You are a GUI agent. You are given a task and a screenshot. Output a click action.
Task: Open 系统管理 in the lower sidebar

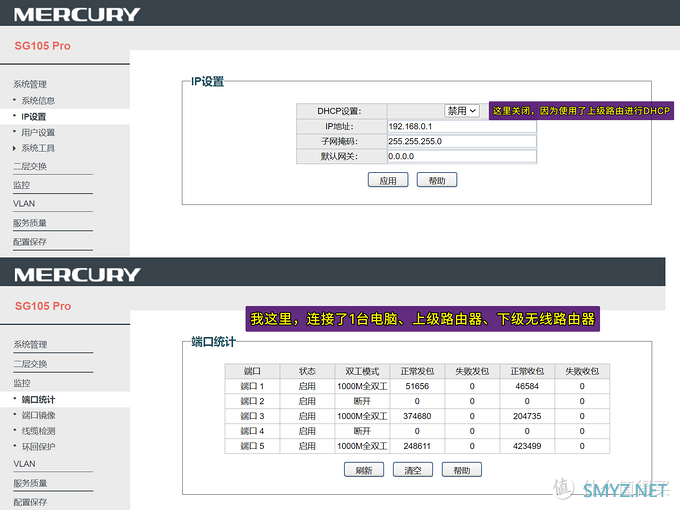point(30,344)
